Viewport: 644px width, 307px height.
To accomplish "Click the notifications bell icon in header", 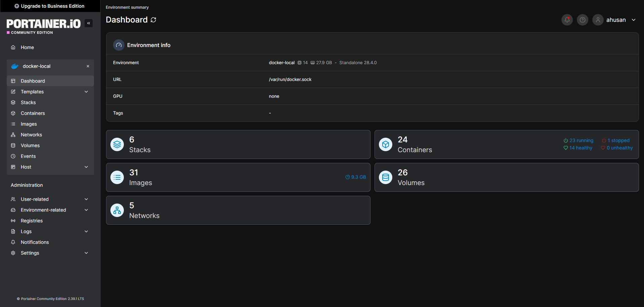I will pyautogui.click(x=567, y=20).
